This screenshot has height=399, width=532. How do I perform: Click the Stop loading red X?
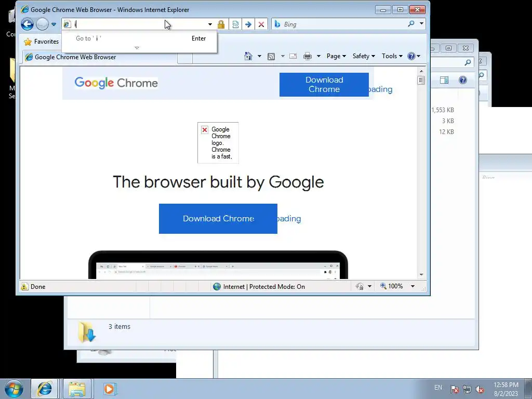(x=261, y=24)
